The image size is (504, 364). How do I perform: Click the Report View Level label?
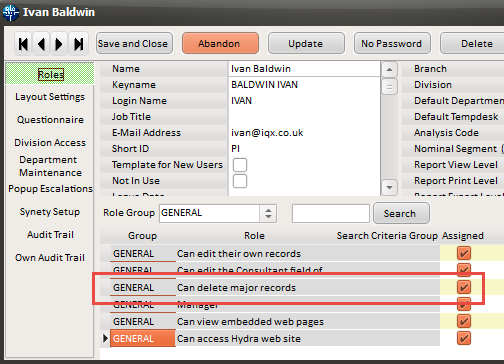[456, 165]
